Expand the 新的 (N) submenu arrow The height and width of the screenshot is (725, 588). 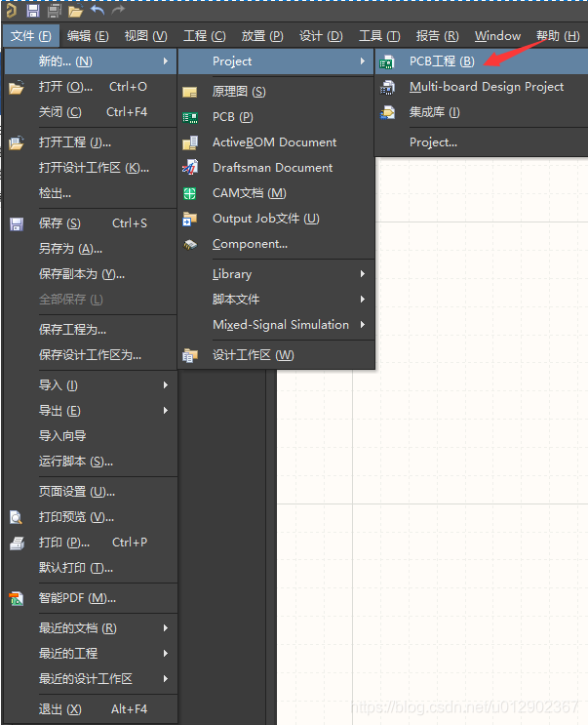pos(166,61)
